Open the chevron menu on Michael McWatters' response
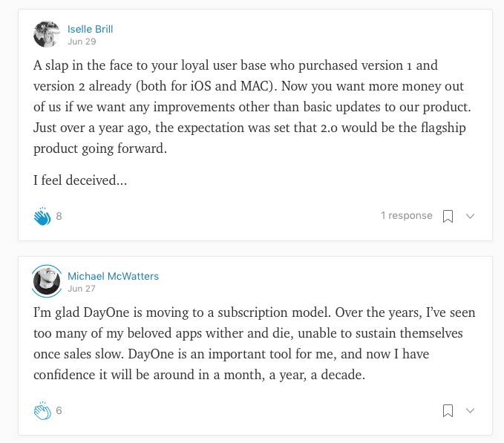The width and height of the screenshot is (504, 443). 470,410
